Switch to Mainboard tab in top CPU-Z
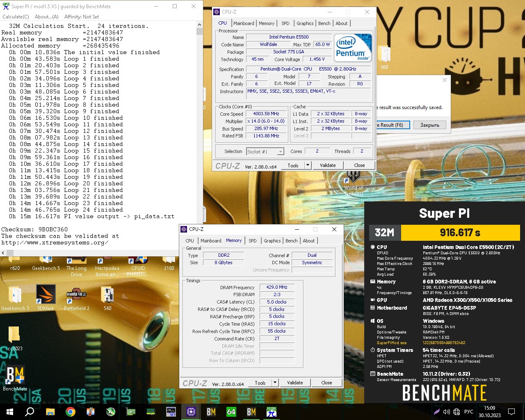Image resolution: width=525 pixels, height=420 pixels. tap(244, 23)
